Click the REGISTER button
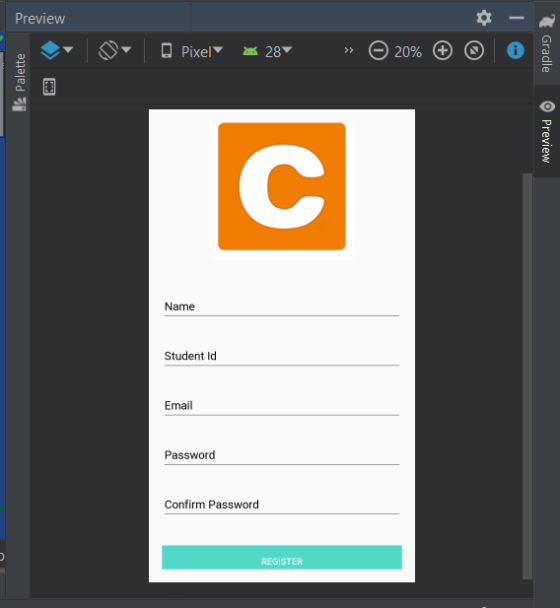560x608 pixels. [282, 558]
